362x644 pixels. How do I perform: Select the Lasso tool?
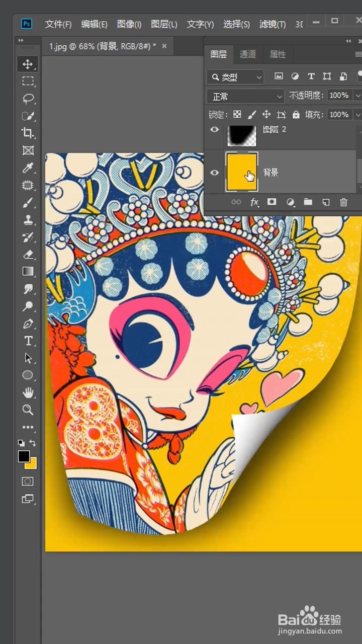pyautogui.click(x=28, y=98)
